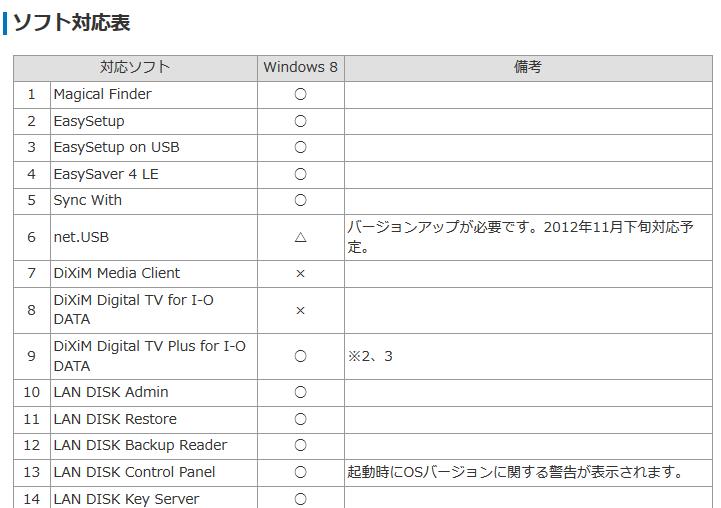Select the EasySaver 4 LE row name

click(105, 174)
